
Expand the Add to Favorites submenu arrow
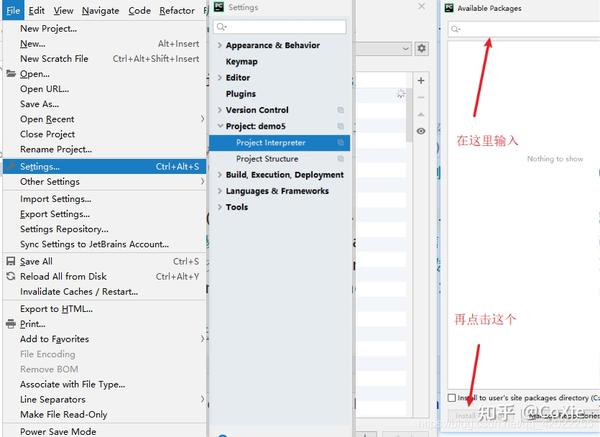click(202, 339)
